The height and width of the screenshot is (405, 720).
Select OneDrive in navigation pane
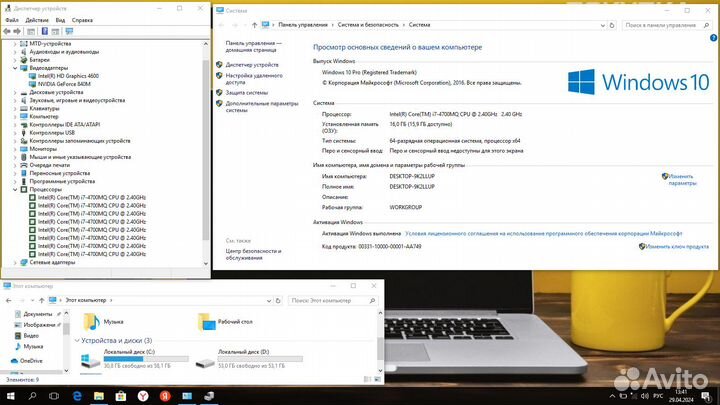(31, 361)
